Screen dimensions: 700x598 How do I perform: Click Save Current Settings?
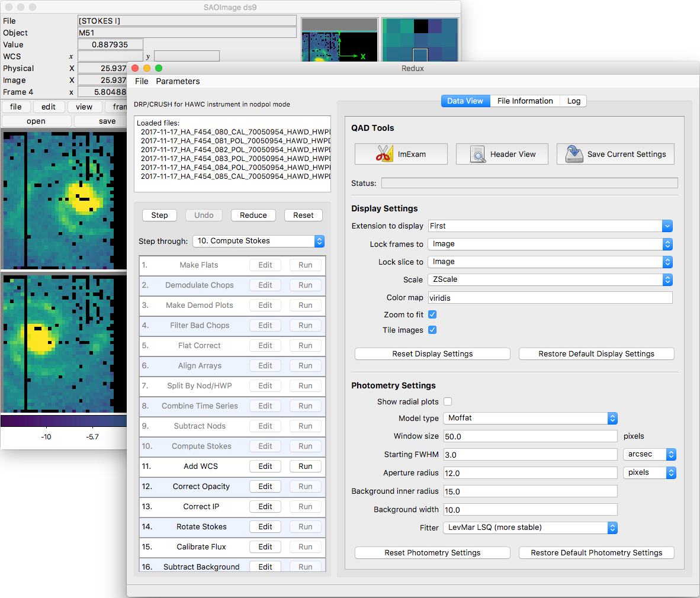[615, 154]
